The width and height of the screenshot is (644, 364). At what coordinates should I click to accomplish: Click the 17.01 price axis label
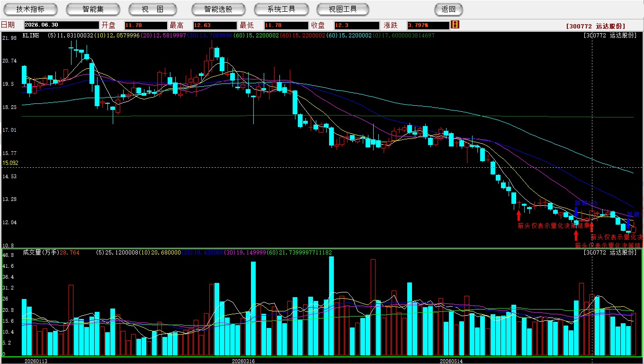9,130
